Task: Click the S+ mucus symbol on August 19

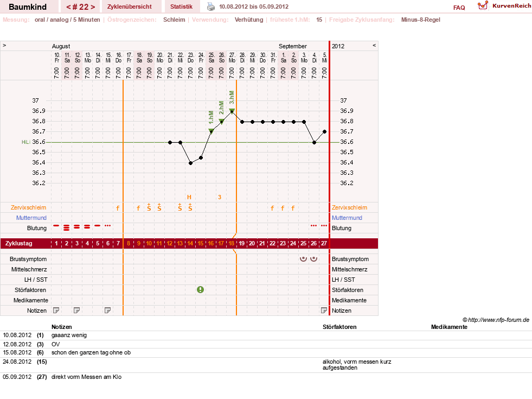Action: pyautogui.click(x=149, y=207)
